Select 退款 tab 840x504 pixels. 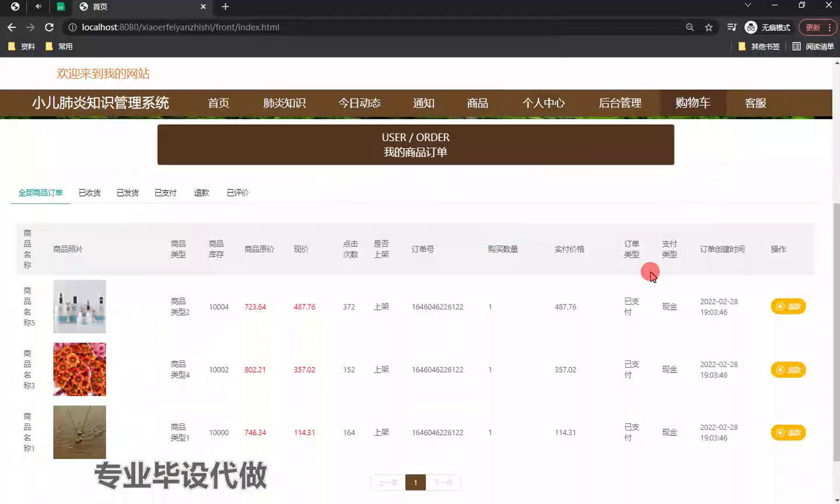pos(201,192)
